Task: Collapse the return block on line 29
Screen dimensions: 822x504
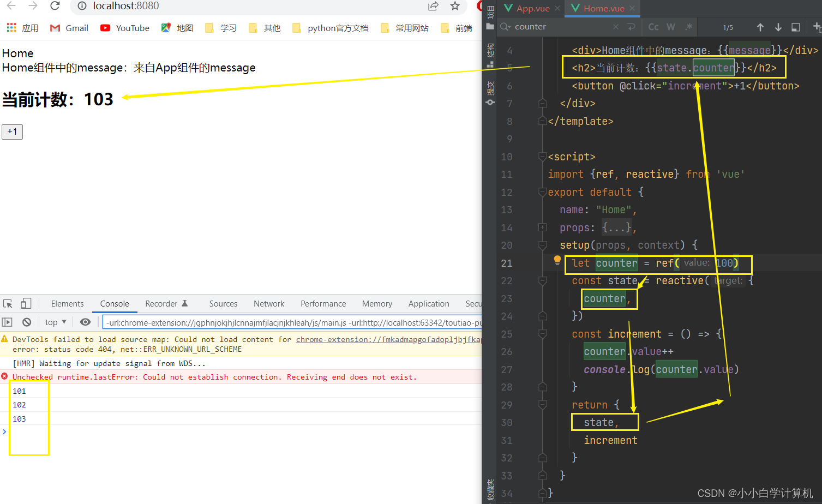Action: pyautogui.click(x=542, y=405)
